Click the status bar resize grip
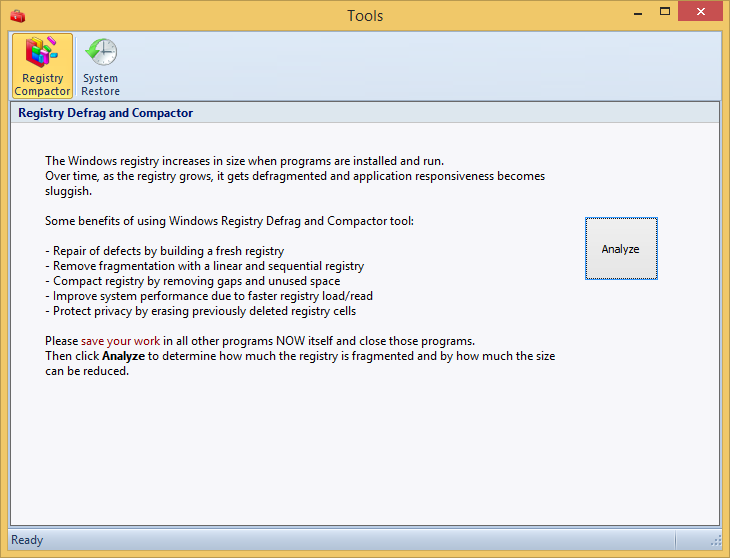The width and height of the screenshot is (730, 558). pyautogui.click(x=716, y=540)
